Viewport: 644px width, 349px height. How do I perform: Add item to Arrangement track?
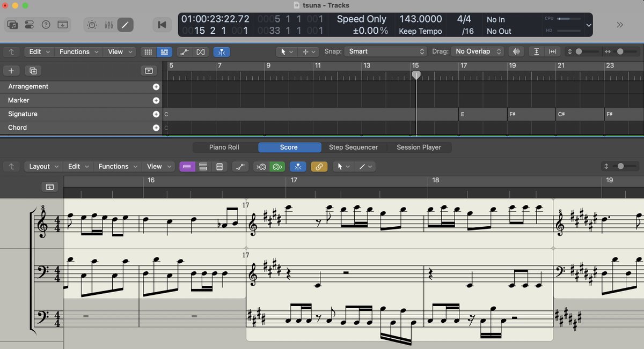tap(156, 87)
